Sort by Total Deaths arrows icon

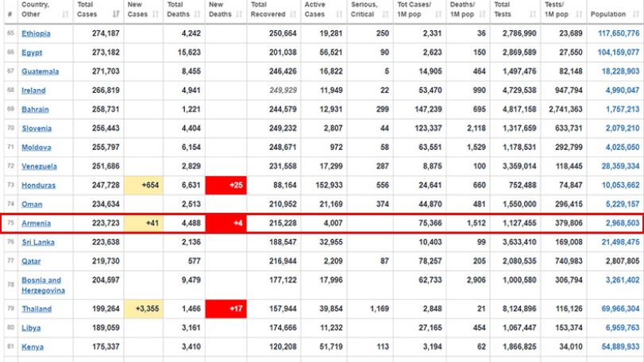(x=198, y=14)
